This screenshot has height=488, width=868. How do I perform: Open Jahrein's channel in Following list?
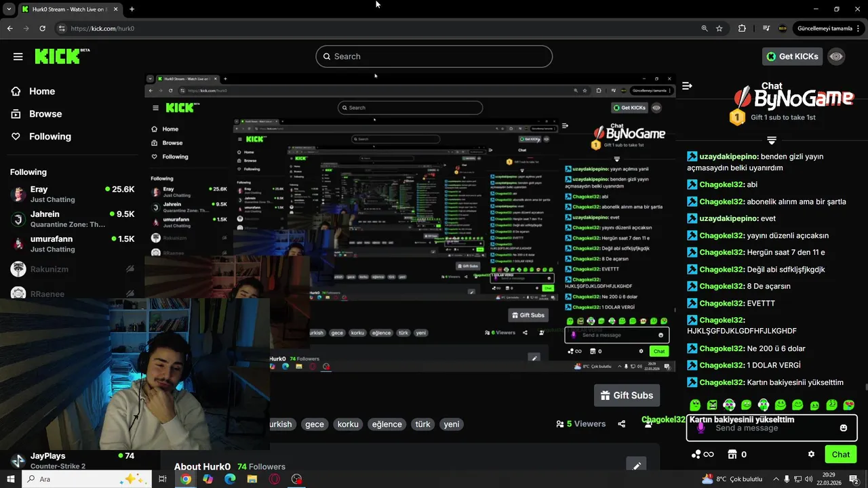click(72, 219)
